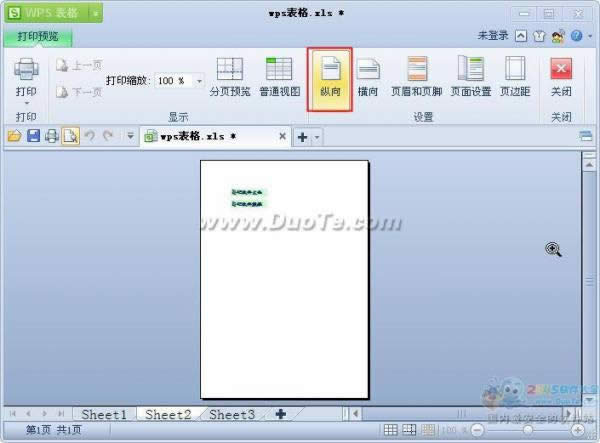
Task: Click the open folder icon in quick toolbar
Action: coord(14,136)
